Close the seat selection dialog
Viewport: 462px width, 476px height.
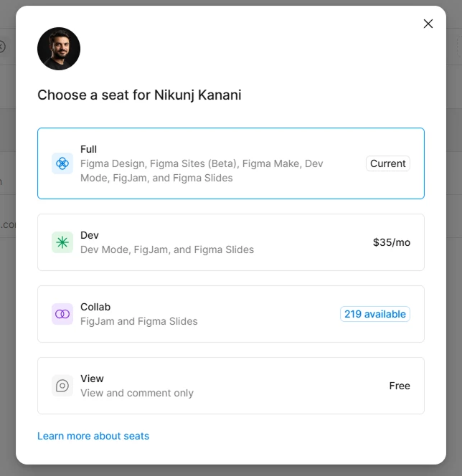tap(428, 24)
